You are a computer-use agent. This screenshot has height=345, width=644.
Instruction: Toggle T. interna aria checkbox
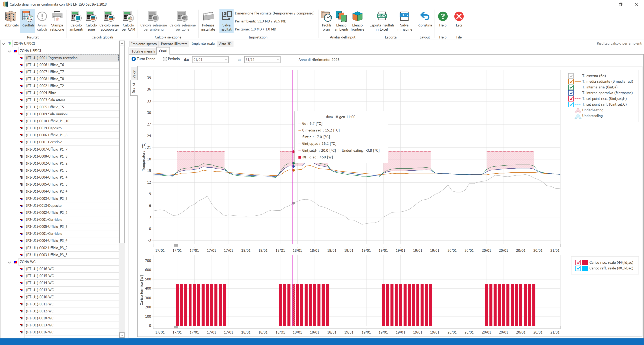click(571, 87)
